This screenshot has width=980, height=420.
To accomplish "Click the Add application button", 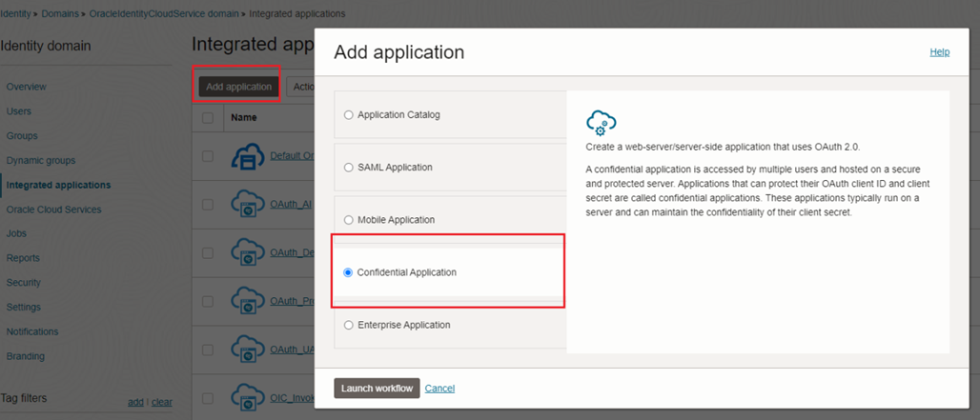I will click(238, 87).
